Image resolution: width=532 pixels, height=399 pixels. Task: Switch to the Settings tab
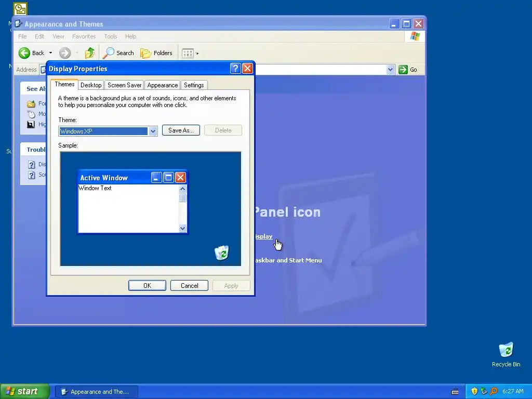click(x=194, y=85)
